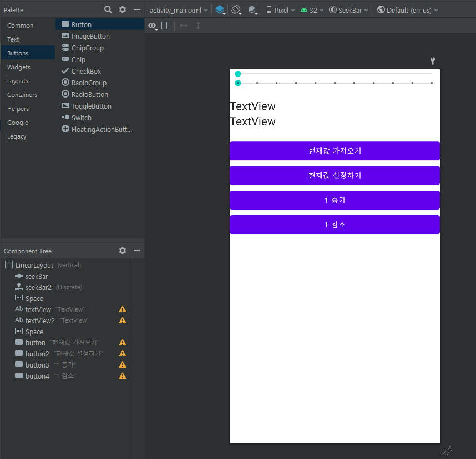Minimize the Palette panel

pyautogui.click(x=137, y=10)
